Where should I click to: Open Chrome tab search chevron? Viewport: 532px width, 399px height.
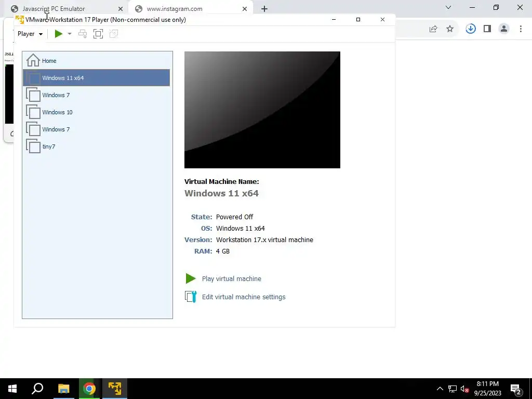pyautogui.click(x=448, y=7)
